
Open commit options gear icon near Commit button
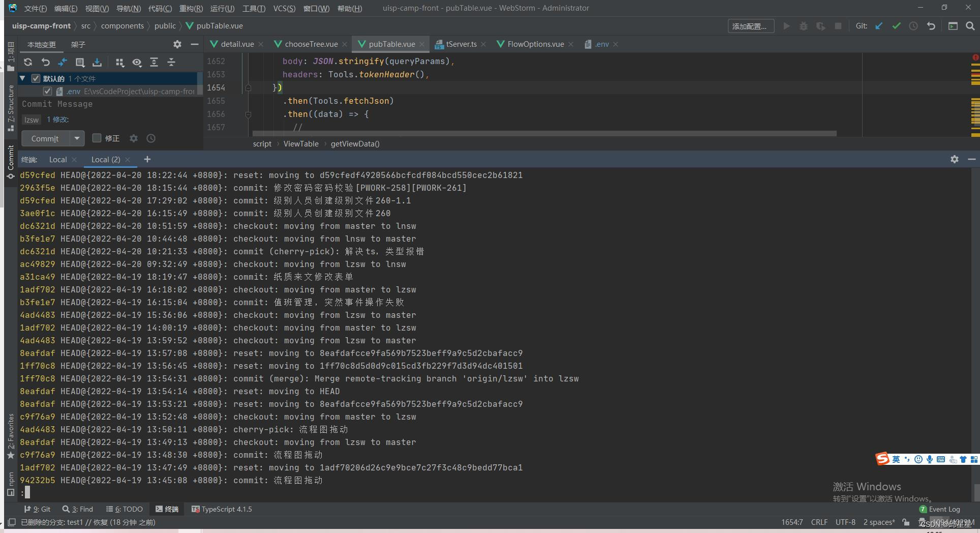tap(134, 138)
